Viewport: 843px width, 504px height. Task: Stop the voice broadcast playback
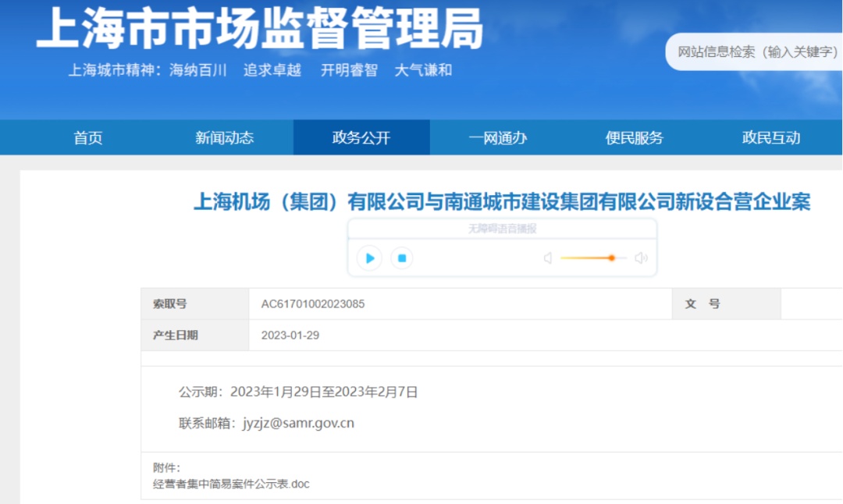(402, 258)
